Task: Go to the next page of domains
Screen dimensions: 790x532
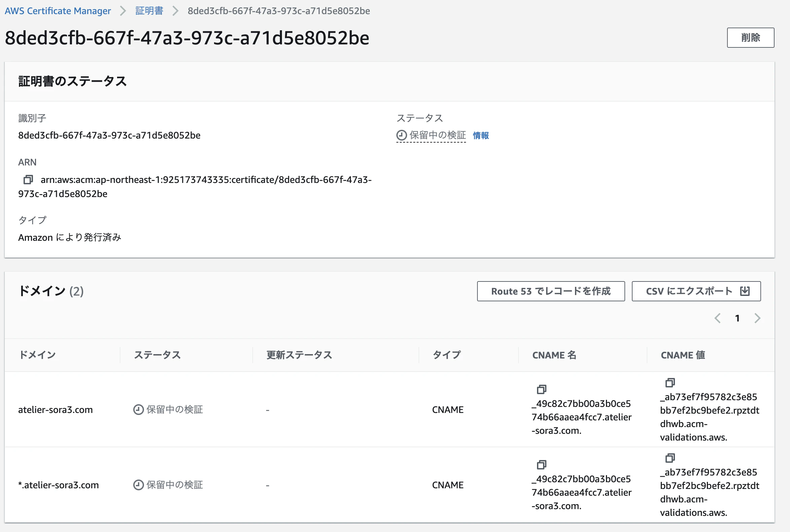Action: (757, 318)
